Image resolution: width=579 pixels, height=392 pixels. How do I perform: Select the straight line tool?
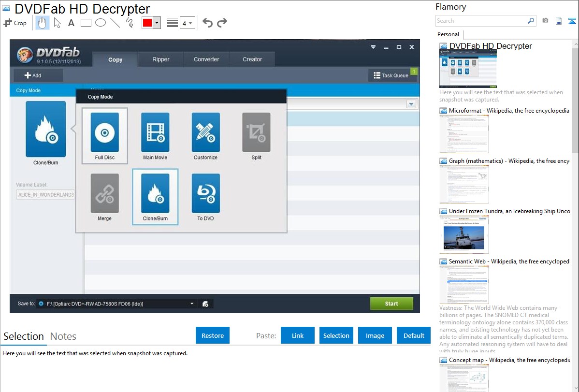tap(115, 23)
